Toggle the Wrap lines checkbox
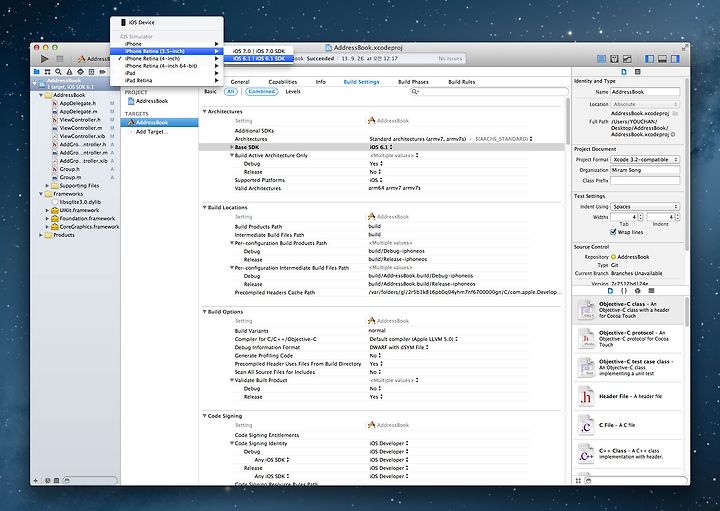Image resolution: width=720 pixels, height=511 pixels. 613,232
